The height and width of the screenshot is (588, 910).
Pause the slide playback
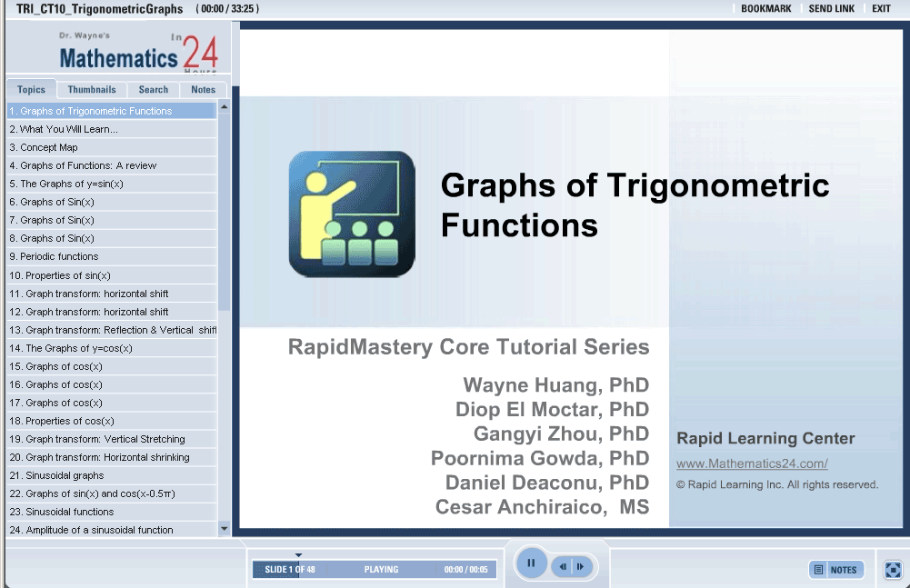click(531, 563)
